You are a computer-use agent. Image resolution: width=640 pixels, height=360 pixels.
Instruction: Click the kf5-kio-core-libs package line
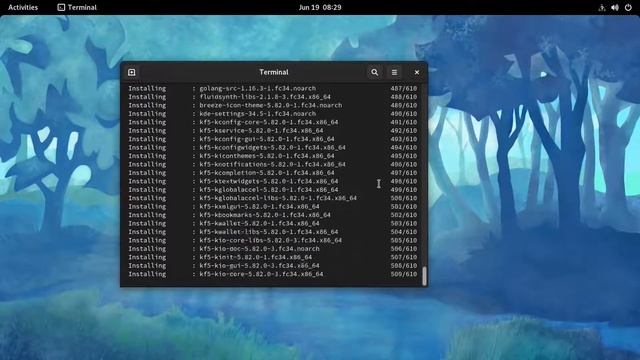273,240
